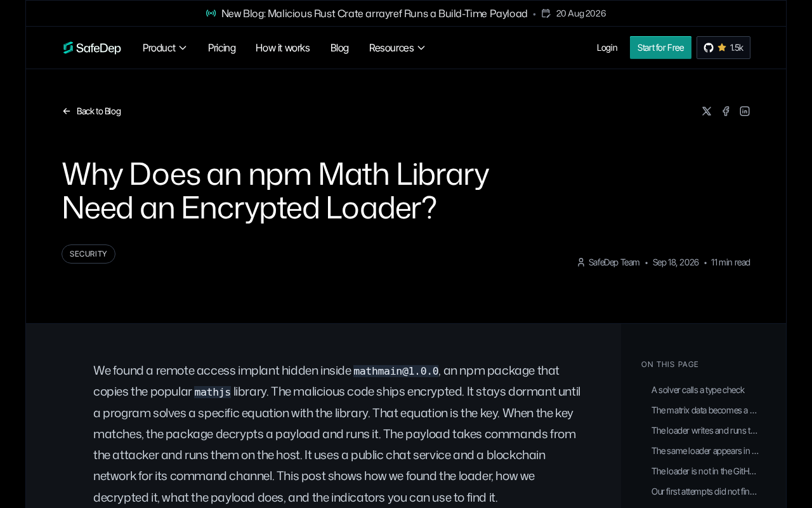812x508 pixels.
Task: Open the Blog nav item
Action: click(339, 48)
